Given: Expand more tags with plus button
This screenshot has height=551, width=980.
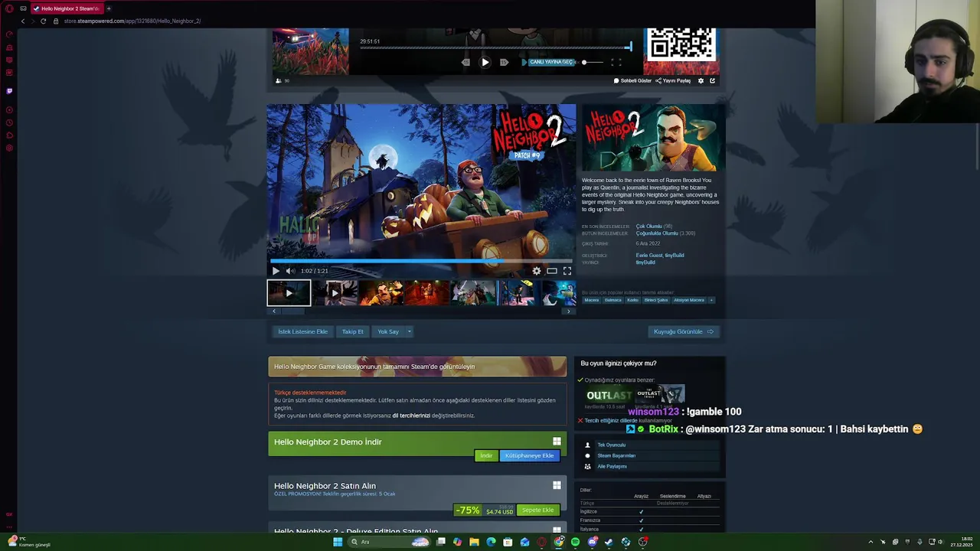Looking at the screenshot, I should pos(711,300).
